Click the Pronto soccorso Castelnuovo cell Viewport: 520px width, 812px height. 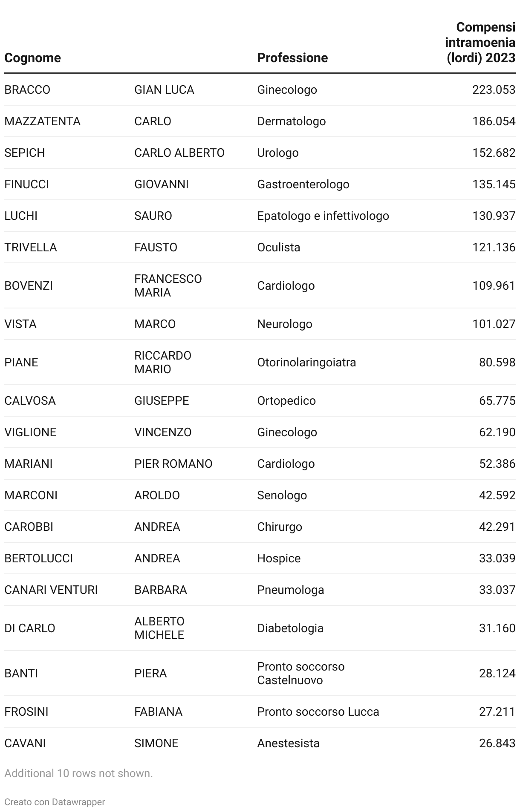[301, 673]
